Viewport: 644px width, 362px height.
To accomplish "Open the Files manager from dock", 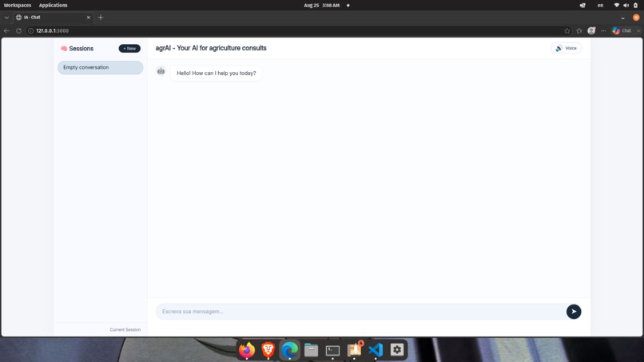I will click(311, 350).
